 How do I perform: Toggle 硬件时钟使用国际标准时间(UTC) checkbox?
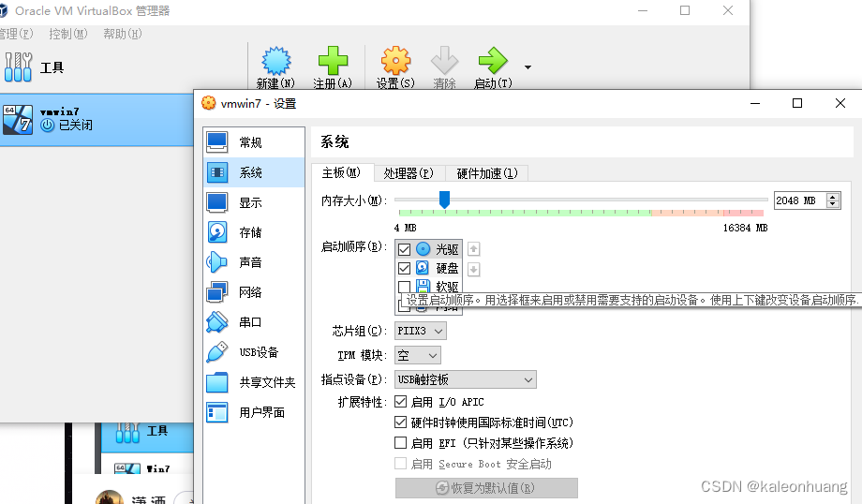coord(401,422)
